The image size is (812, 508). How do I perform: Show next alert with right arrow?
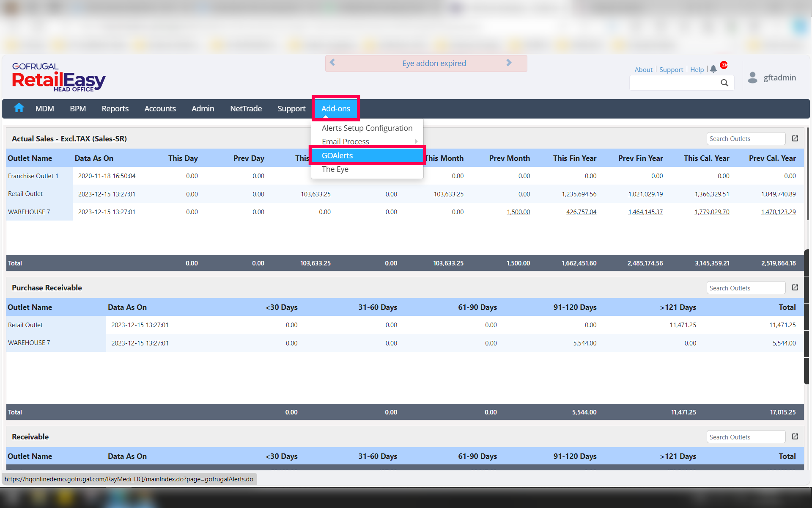509,63
